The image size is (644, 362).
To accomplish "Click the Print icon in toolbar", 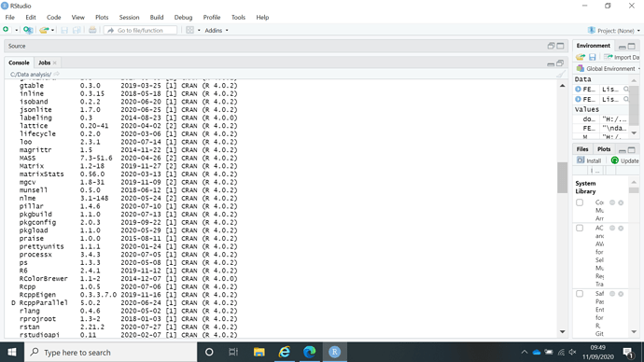I will point(92,30).
